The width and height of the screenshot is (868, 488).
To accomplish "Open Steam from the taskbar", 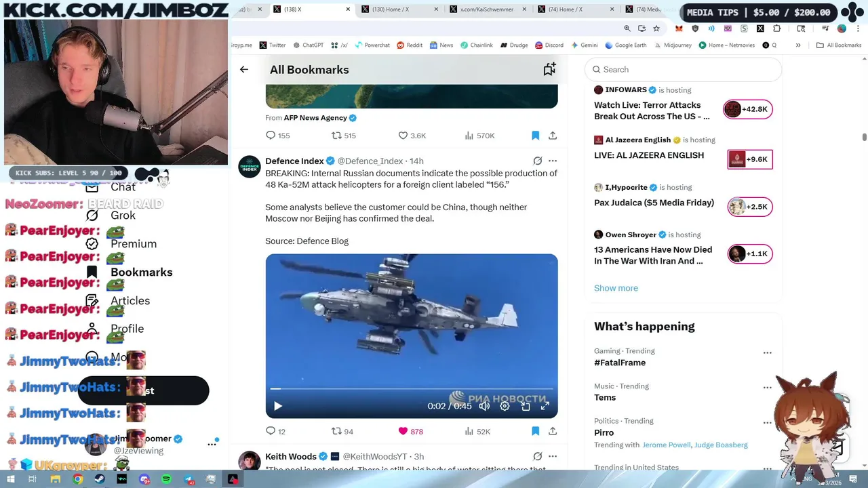I will (x=100, y=479).
